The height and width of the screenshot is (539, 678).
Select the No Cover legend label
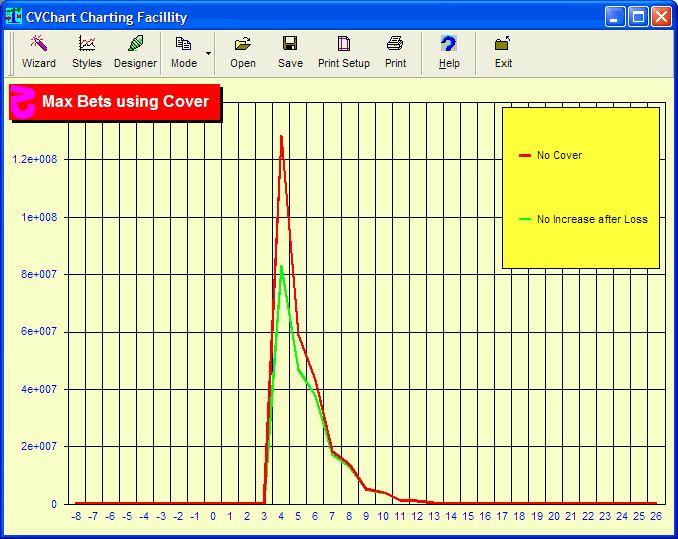(x=559, y=156)
